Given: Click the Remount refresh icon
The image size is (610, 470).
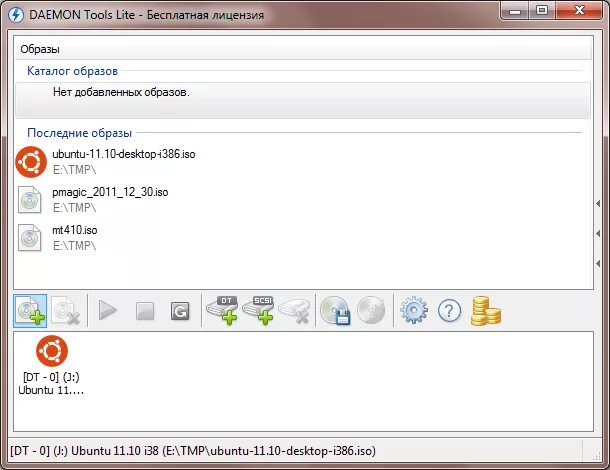Looking at the screenshot, I should [x=180, y=311].
